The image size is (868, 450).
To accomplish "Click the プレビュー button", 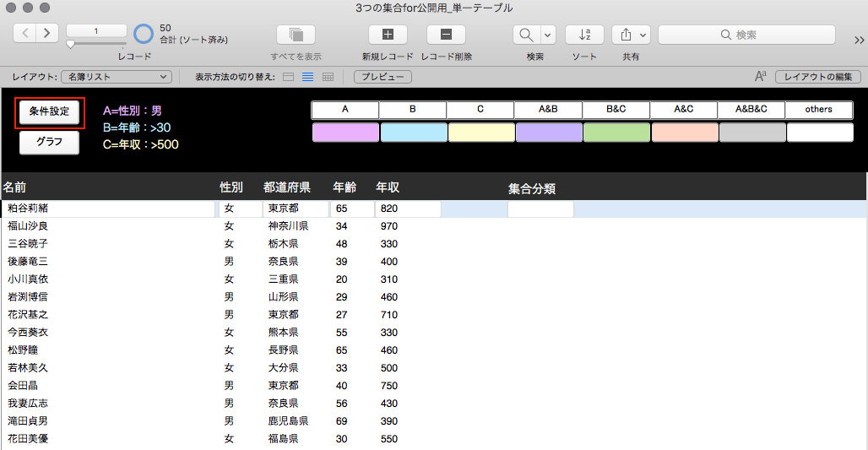I will [382, 77].
